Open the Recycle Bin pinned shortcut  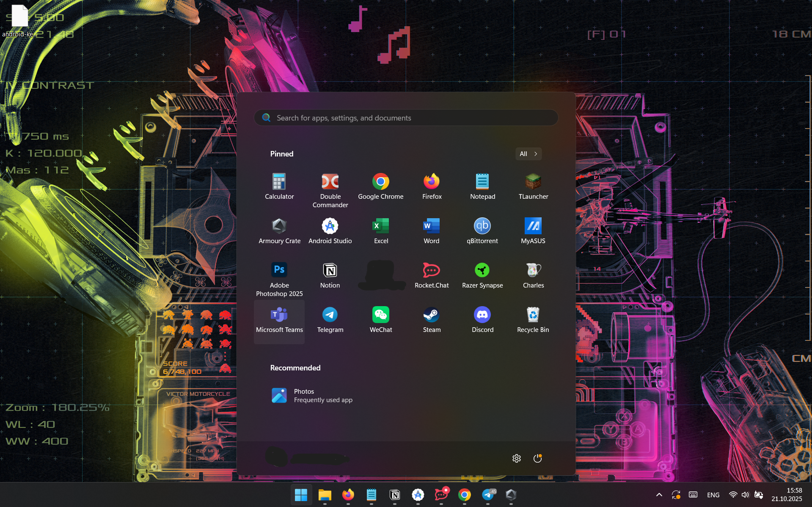pos(533,320)
